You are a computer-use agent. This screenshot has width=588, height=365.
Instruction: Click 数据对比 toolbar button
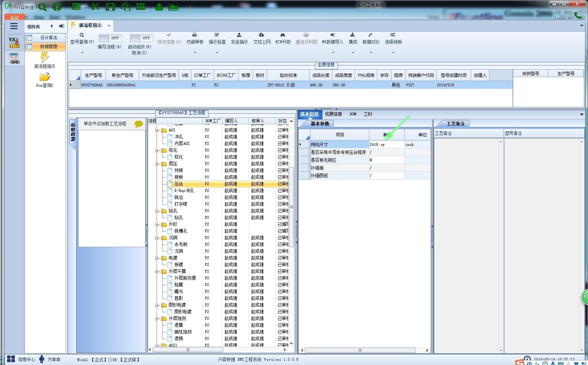point(371,39)
